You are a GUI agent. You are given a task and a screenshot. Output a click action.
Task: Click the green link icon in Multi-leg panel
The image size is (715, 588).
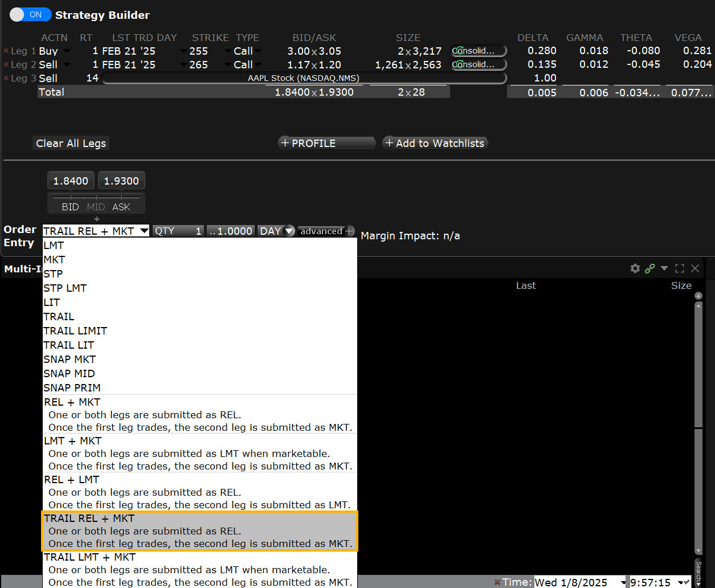pyautogui.click(x=649, y=268)
